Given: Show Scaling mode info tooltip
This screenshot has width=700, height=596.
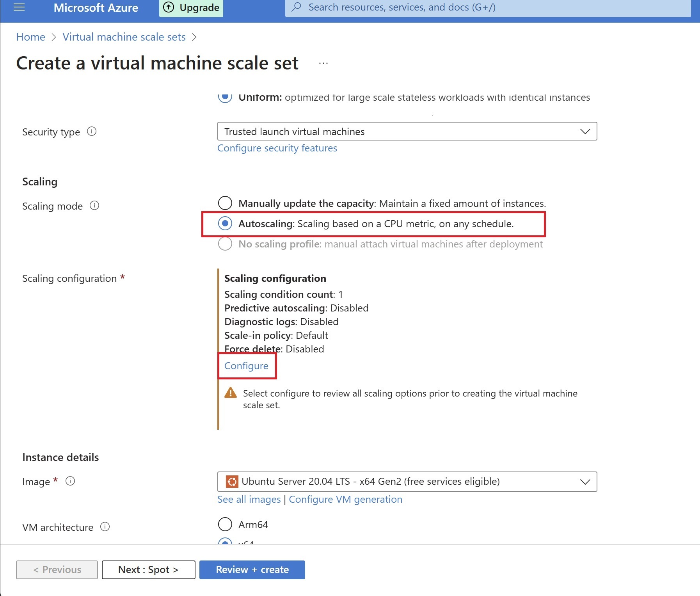Looking at the screenshot, I should coord(94,205).
